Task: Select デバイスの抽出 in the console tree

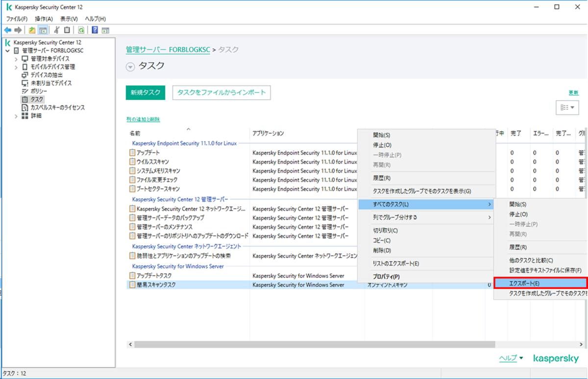Action: [x=47, y=75]
